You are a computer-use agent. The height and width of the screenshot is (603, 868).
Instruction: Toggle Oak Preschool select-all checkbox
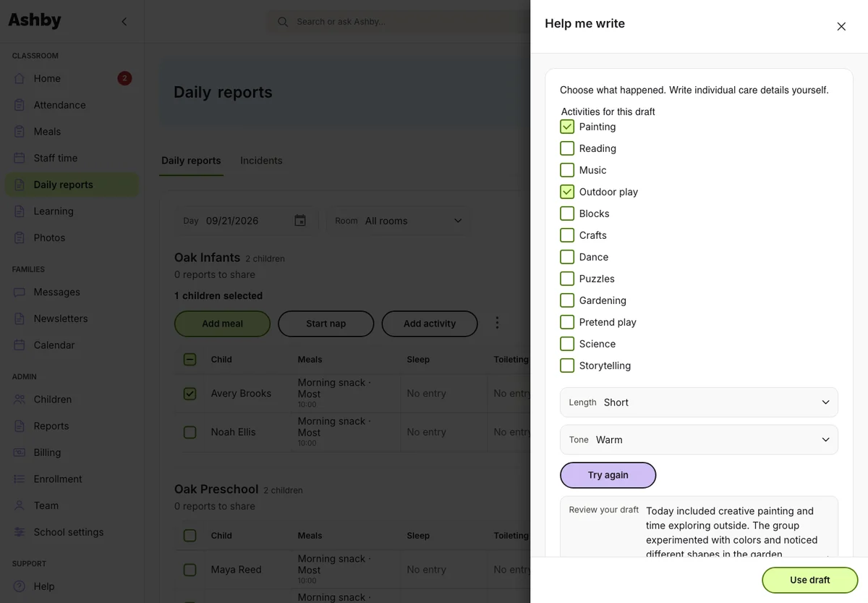[x=190, y=536]
